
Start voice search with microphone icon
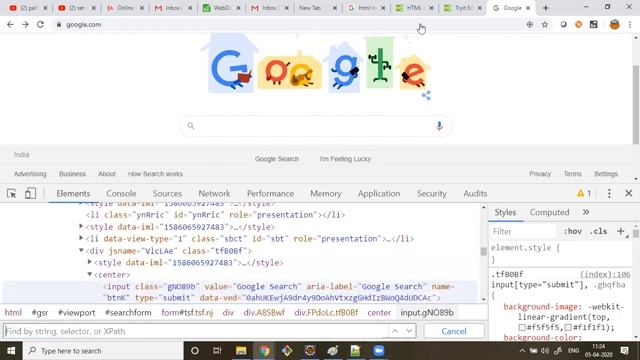[x=439, y=126]
